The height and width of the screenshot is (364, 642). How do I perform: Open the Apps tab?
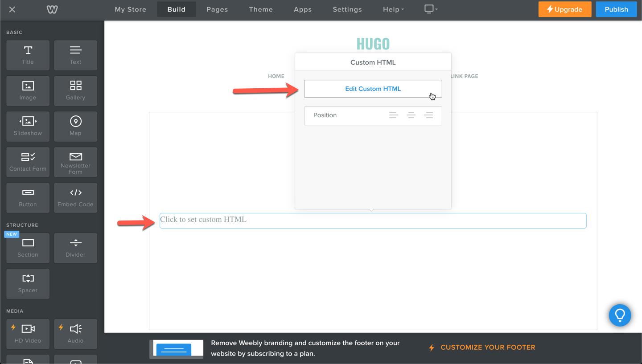(x=303, y=9)
